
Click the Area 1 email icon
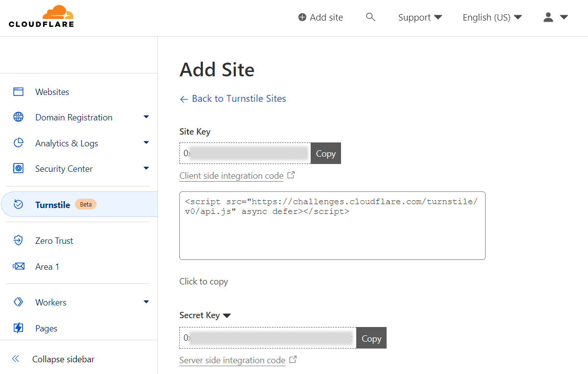[x=18, y=266]
